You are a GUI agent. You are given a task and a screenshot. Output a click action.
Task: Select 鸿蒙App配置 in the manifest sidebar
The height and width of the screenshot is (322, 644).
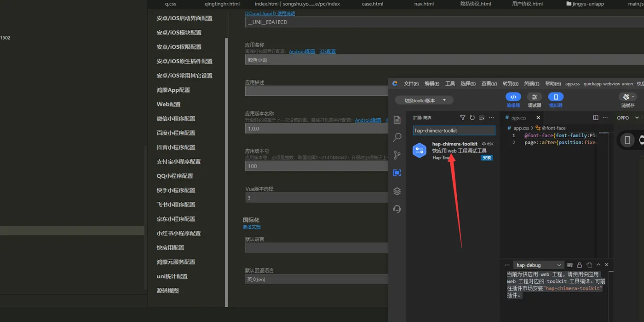(x=173, y=90)
